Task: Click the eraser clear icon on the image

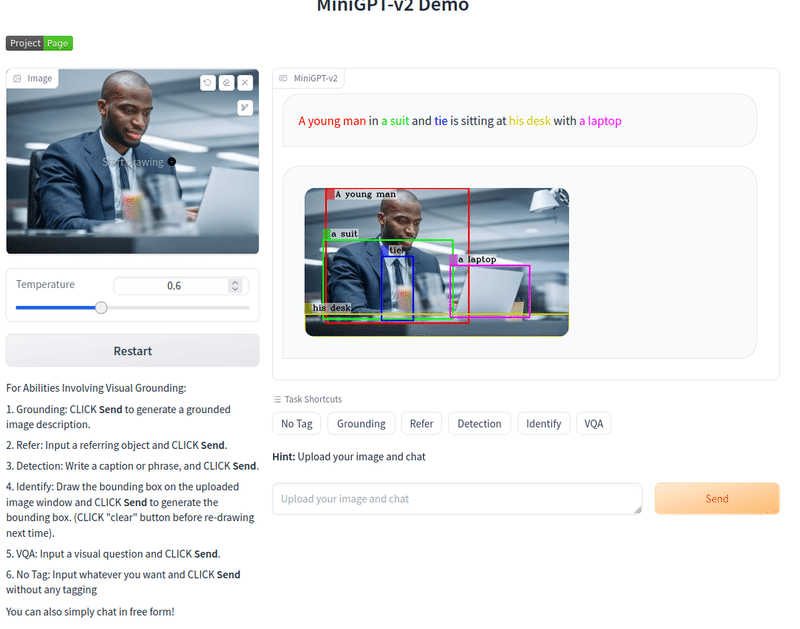Action: [227, 83]
